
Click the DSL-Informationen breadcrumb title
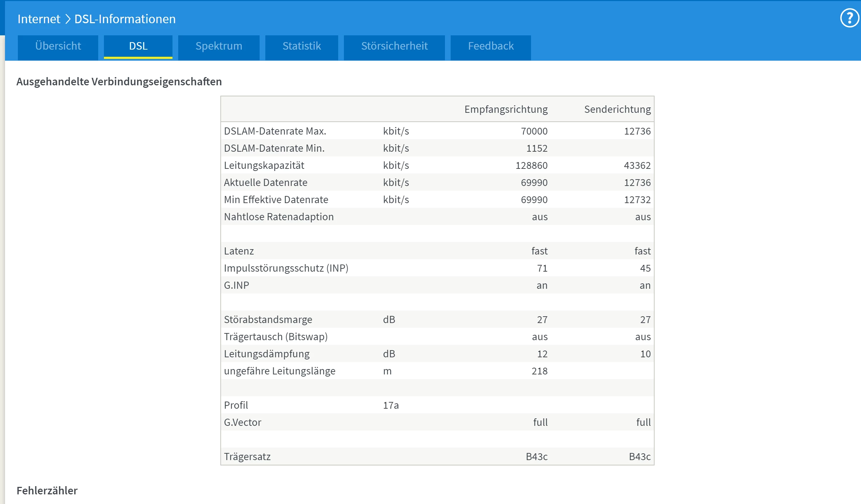click(x=125, y=19)
